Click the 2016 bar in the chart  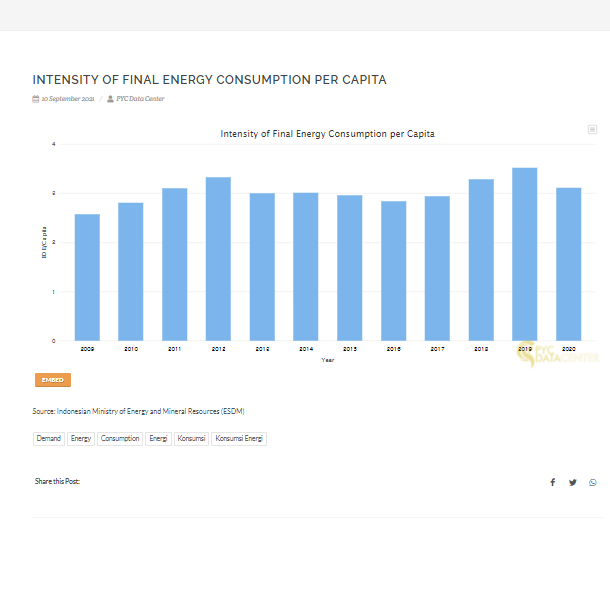(394, 271)
